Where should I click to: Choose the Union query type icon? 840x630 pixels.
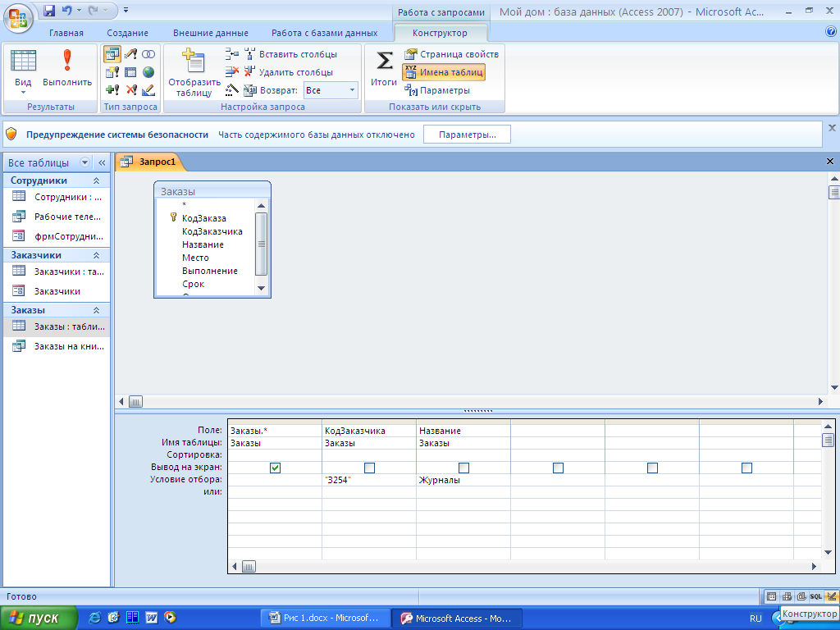coord(148,54)
